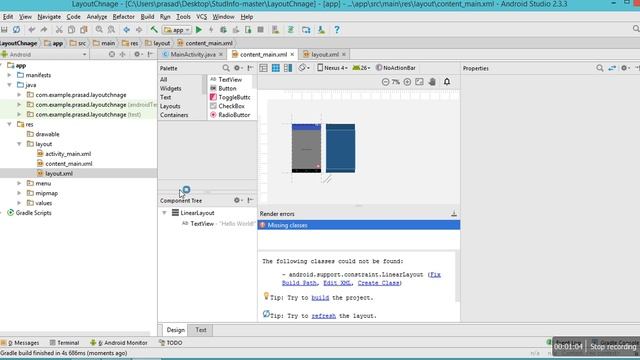Switch to the Text editor tab
The image size is (640, 360).
click(201, 330)
